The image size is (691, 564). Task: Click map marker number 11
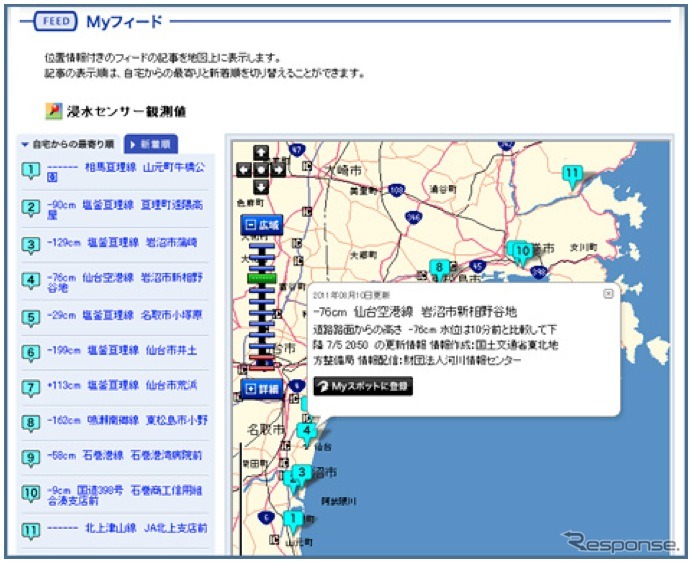pyautogui.click(x=572, y=175)
